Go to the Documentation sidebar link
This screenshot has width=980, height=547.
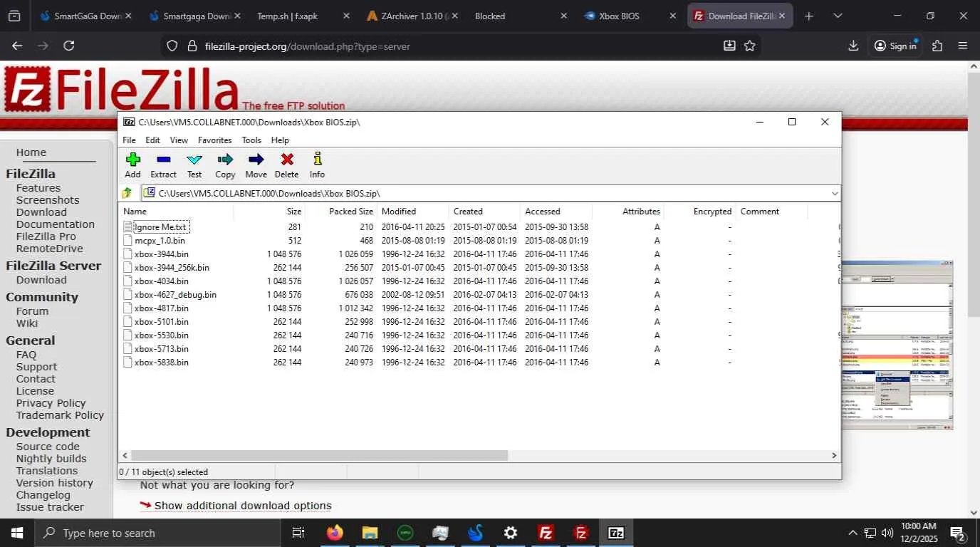coord(56,224)
